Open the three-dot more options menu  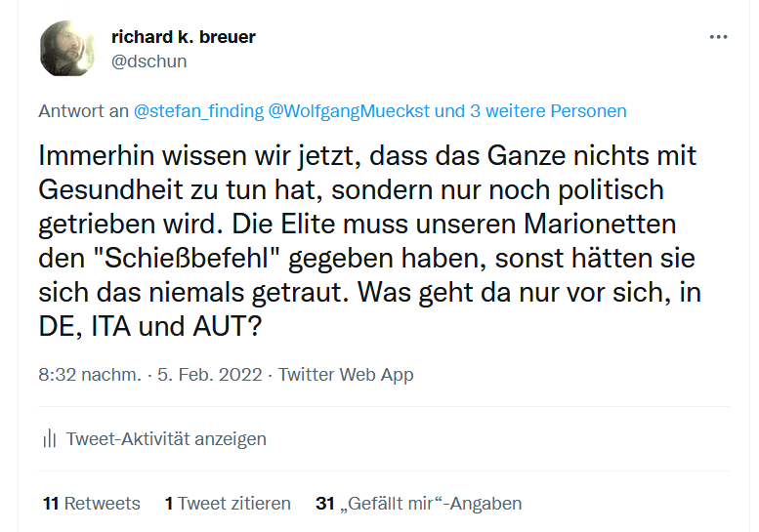(719, 37)
